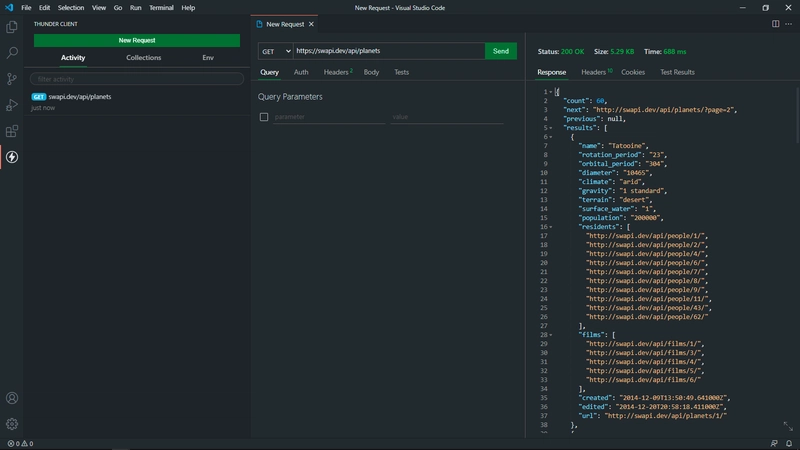Click the "Tatooine" name value
This screenshot has width=800, height=450.
pyautogui.click(x=628, y=146)
